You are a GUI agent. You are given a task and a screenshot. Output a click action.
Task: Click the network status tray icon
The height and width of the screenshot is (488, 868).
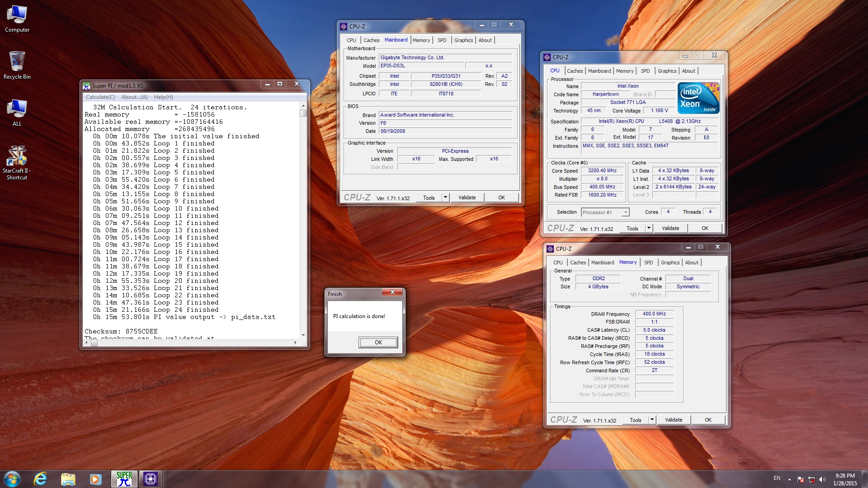811,479
